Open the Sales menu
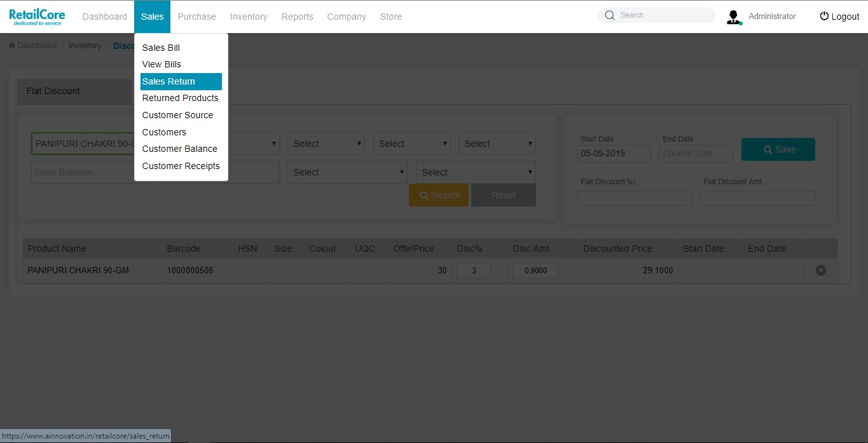This screenshot has width=868, height=443. tap(153, 17)
